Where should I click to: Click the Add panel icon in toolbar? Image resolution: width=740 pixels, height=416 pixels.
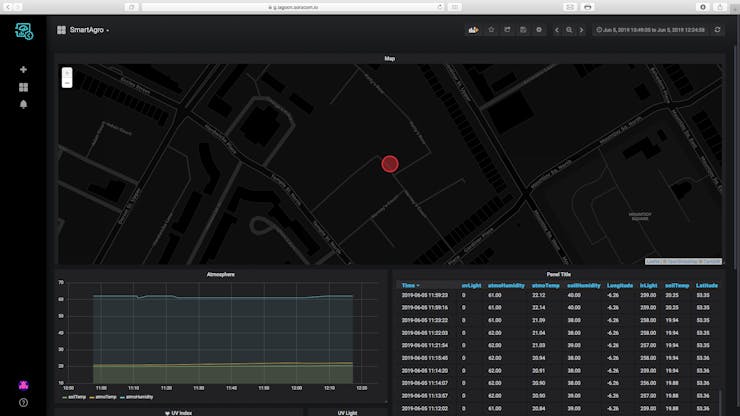[474, 30]
